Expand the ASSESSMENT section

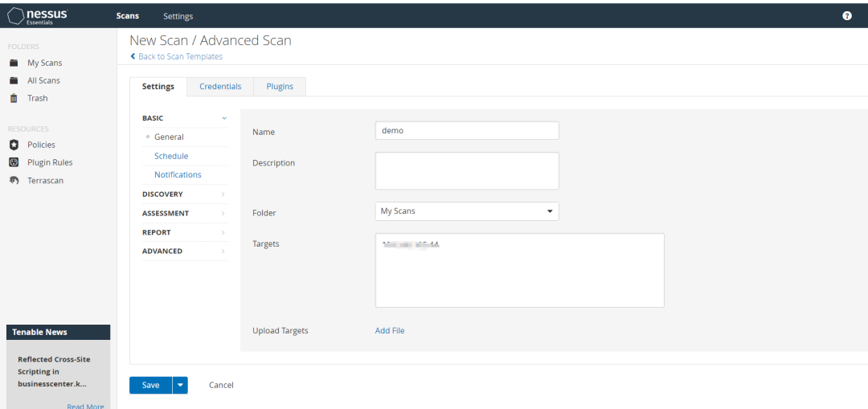[185, 213]
